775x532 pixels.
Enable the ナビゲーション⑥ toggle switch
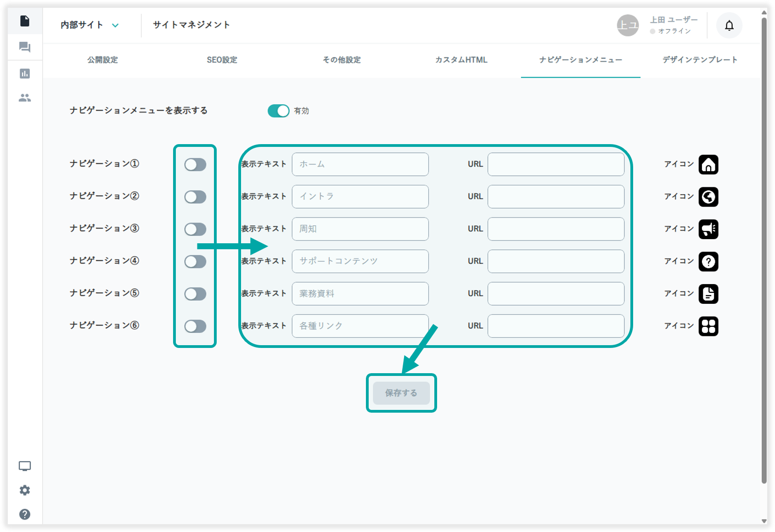pos(195,326)
